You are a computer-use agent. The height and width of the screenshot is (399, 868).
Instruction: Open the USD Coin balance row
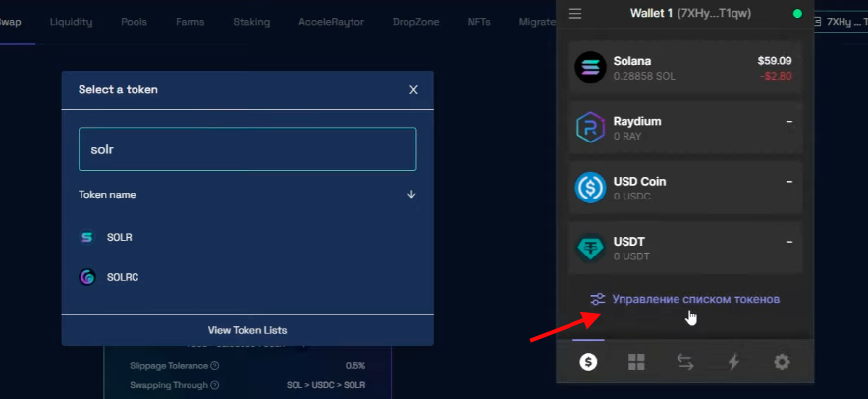pos(685,188)
